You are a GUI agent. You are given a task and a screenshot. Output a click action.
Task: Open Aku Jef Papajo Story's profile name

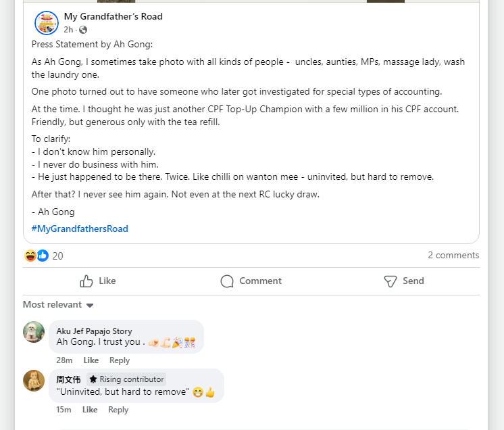pos(94,331)
